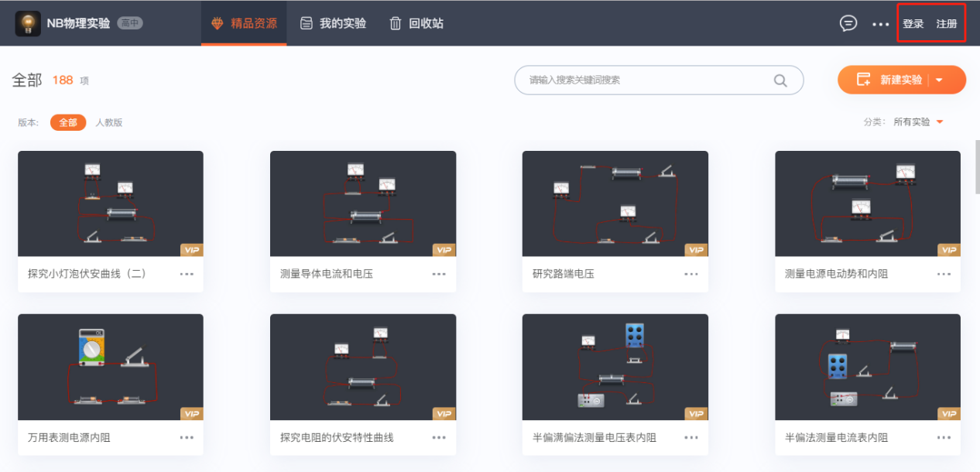Open the 回收站 trash icon
980x472 pixels.
(x=396, y=23)
